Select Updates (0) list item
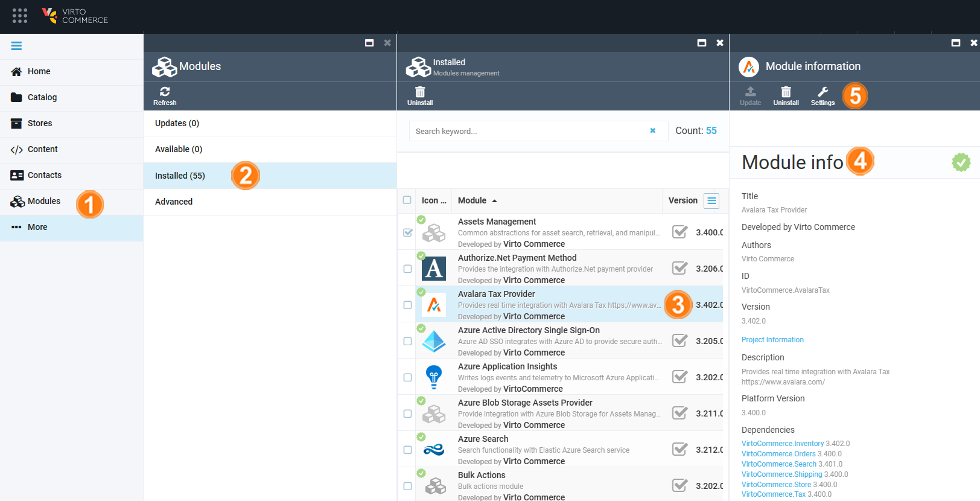 [x=270, y=123]
